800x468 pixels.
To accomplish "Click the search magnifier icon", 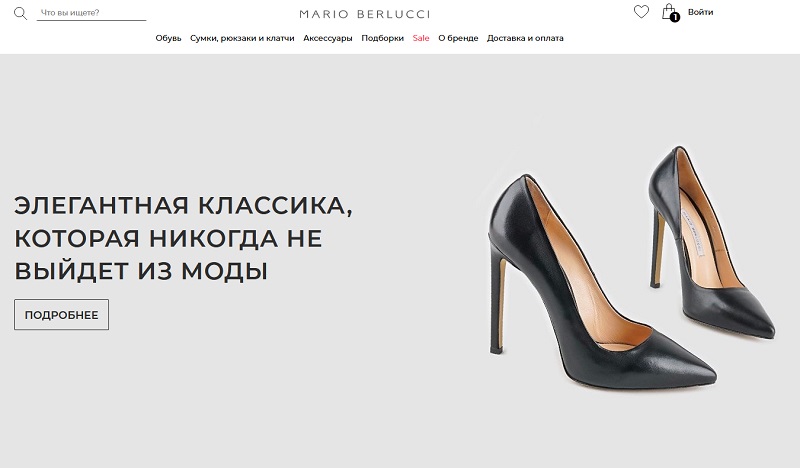I will [20, 13].
